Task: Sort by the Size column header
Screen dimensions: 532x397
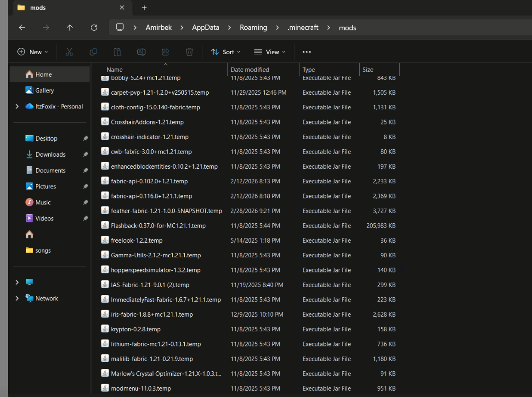Action: pos(368,69)
